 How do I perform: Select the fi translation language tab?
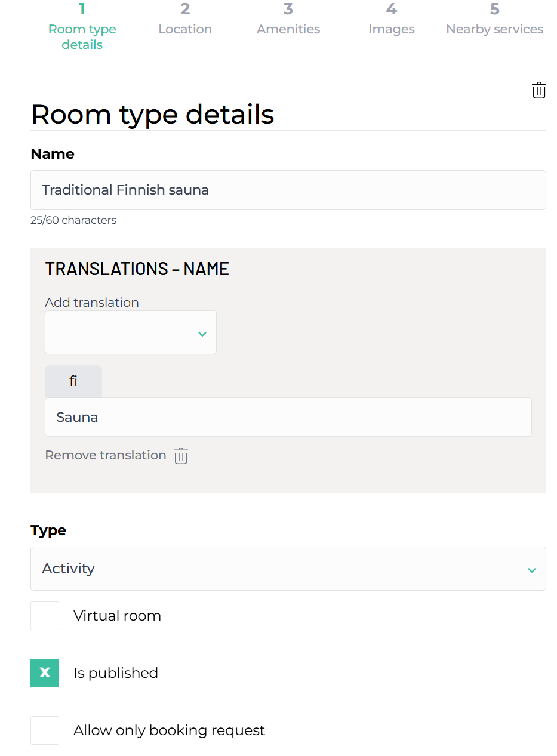[73, 381]
